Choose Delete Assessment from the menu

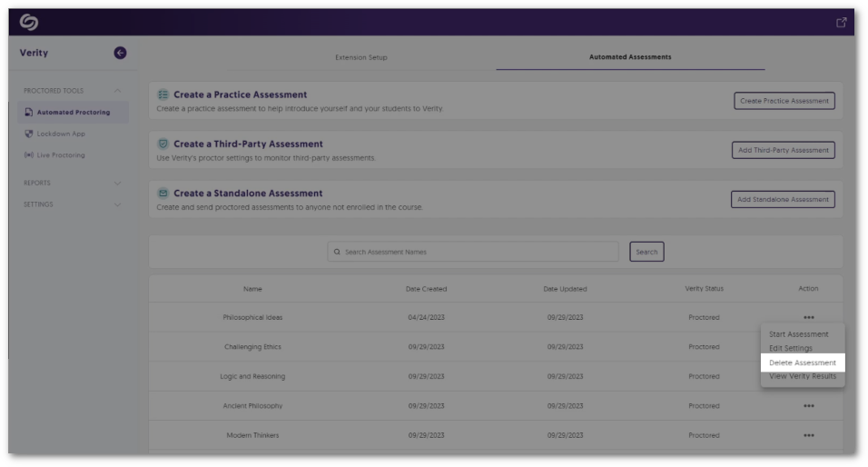tap(803, 363)
